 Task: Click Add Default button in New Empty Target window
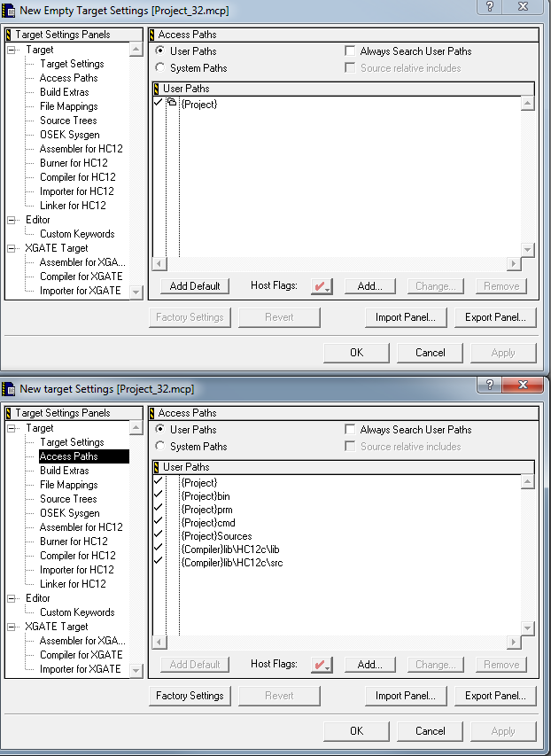pos(195,286)
